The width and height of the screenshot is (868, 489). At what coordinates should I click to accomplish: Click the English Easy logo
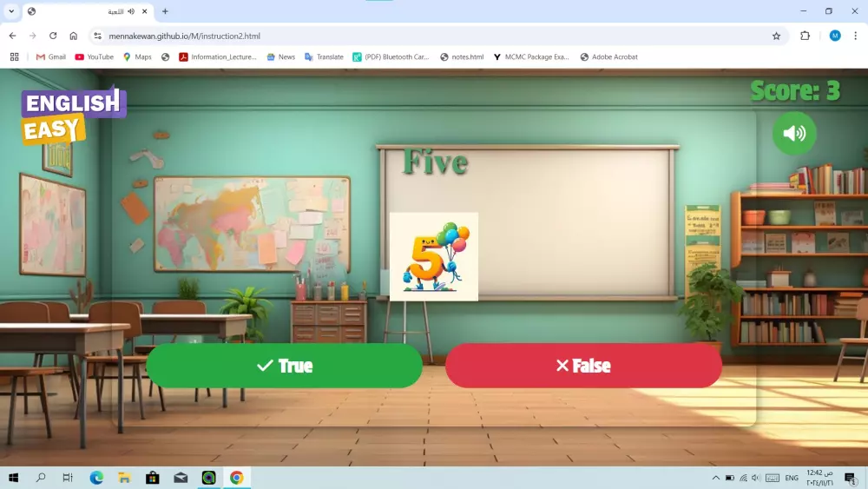pyautogui.click(x=74, y=116)
